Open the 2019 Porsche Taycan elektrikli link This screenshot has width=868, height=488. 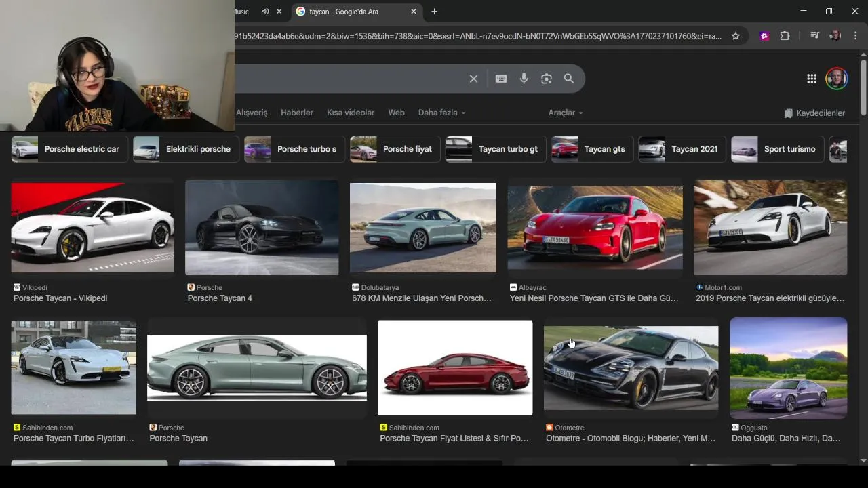(x=770, y=298)
